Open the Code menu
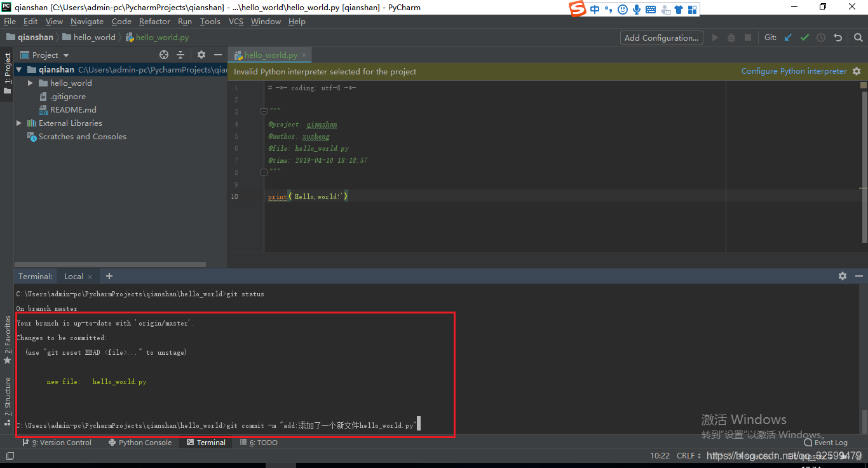The height and width of the screenshot is (468, 868). click(121, 22)
